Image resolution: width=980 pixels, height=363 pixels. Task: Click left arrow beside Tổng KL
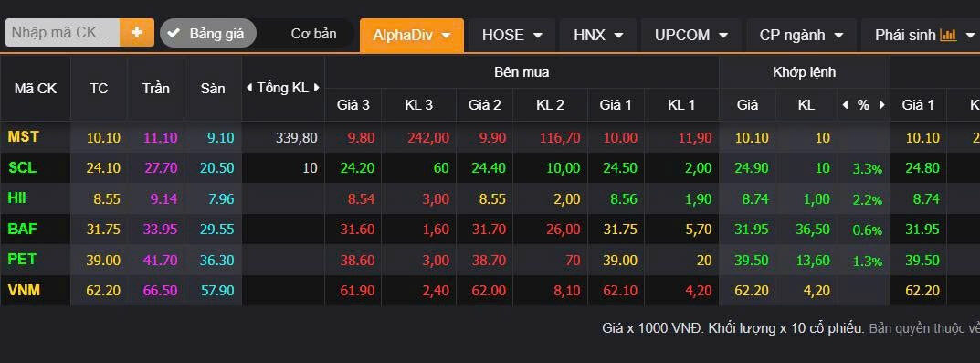pyautogui.click(x=248, y=89)
